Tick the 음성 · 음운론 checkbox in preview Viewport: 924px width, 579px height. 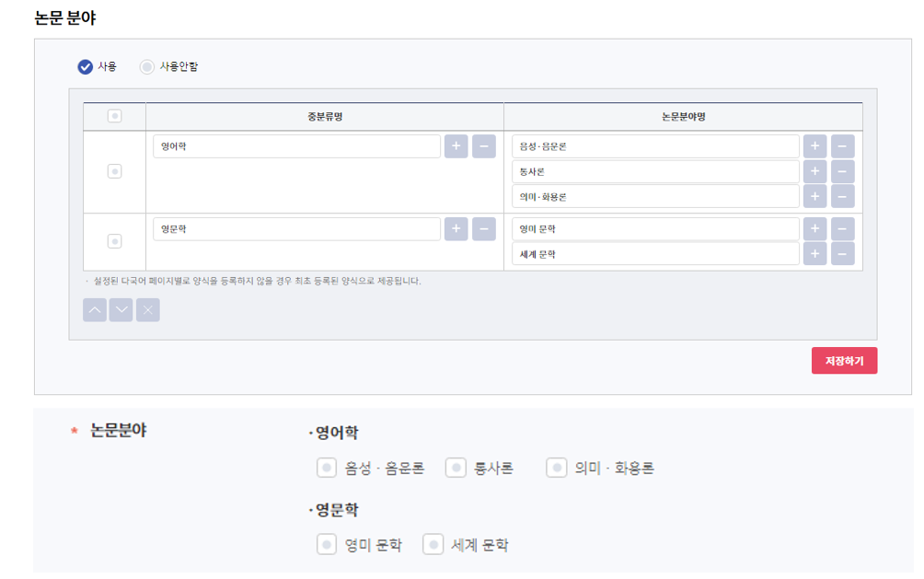[x=327, y=468]
